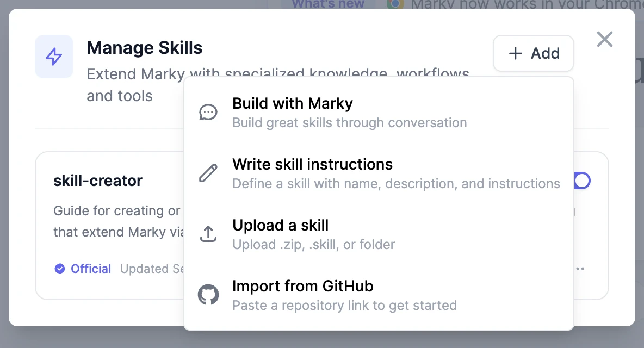Click 'Build great skills through conversation' text
Image resolution: width=644 pixels, height=348 pixels.
point(350,123)
